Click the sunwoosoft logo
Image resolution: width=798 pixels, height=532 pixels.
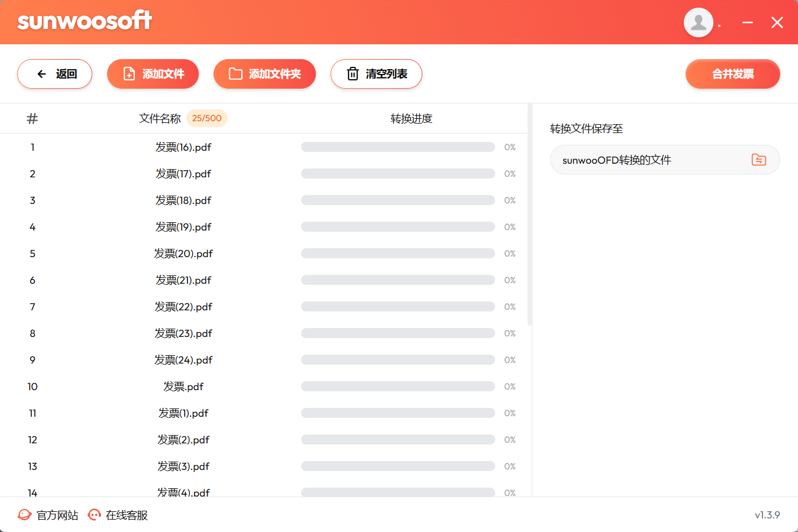coord(85,21)
